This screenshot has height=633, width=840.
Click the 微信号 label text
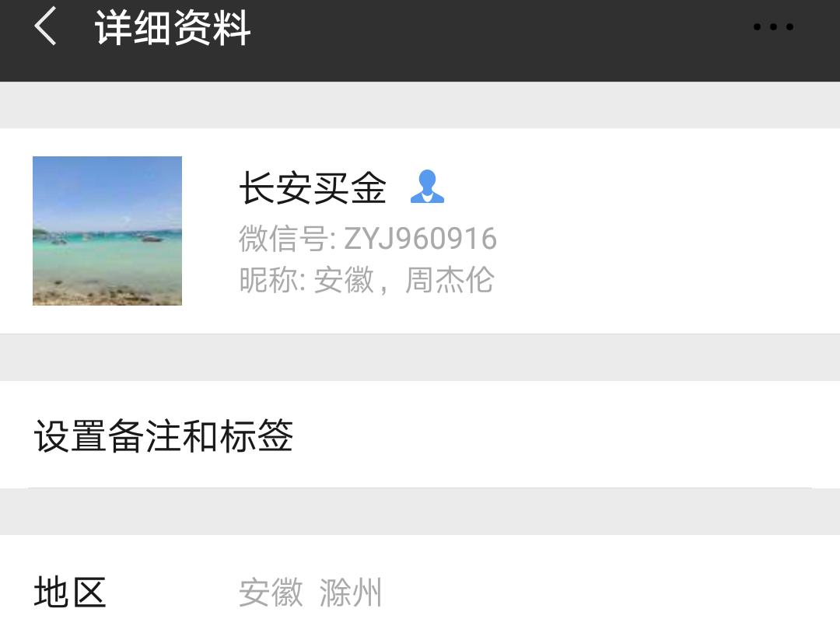point(283,239)
